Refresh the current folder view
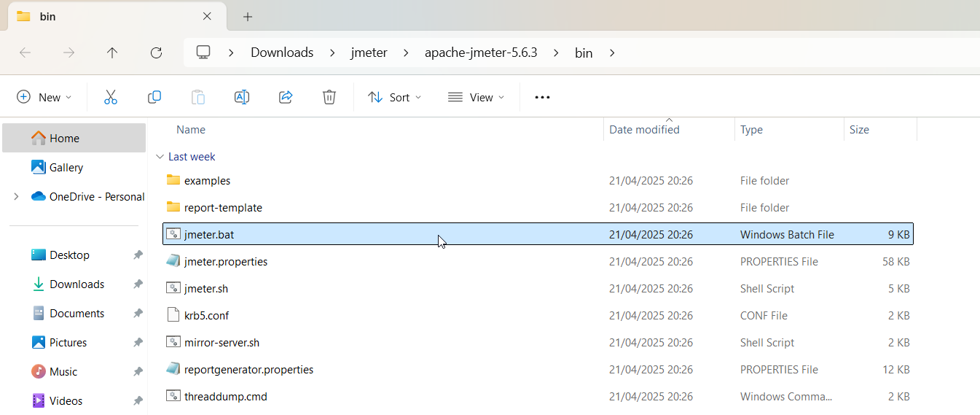980x415 pixels. coord(156,53)
